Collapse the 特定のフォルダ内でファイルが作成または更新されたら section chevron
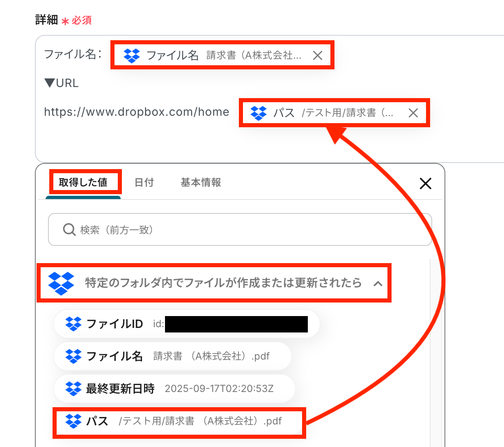Image resolution: width=504 pixels, height=447 pixels. [378, 283]
